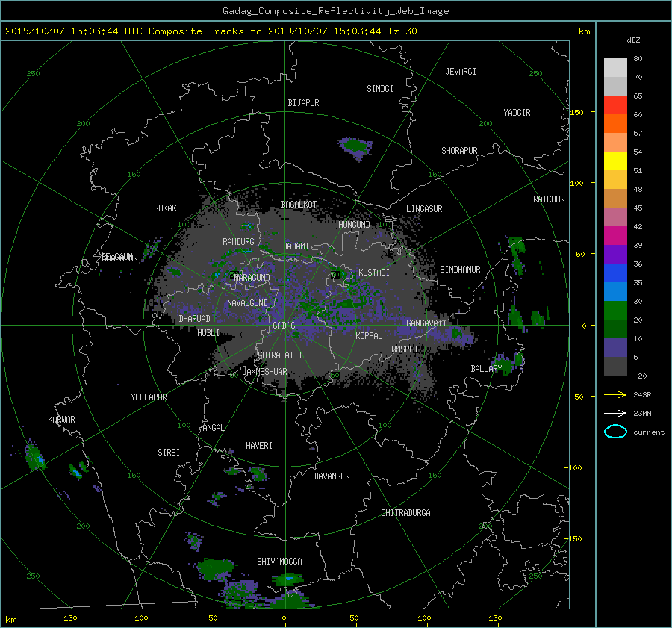Click the KUSTAGI label
This screenshot has width=672, height=628.
[374, 273]
